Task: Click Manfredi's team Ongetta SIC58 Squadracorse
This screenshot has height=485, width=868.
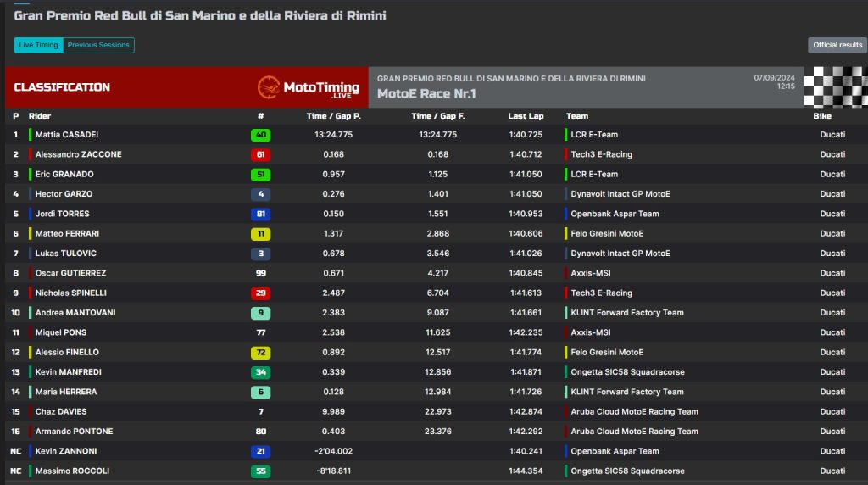Action: pyautogui.click(x=628, y=372)
